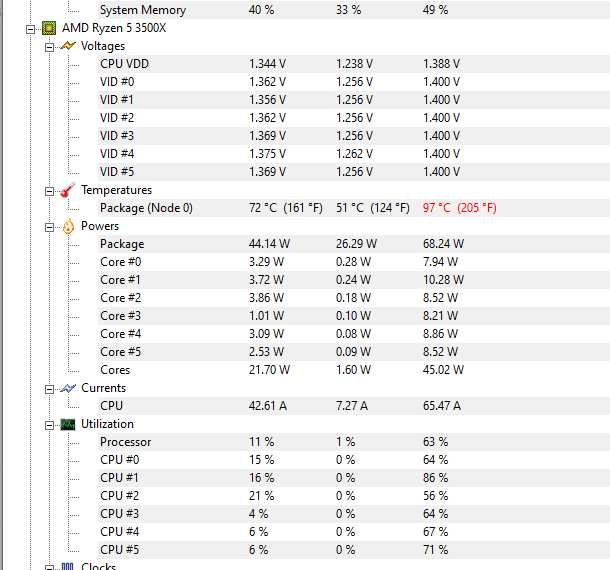610x570 pixels.
Task: Select the VID #4 voltage row
Action: pyautogui.click(x=117, y=154)
